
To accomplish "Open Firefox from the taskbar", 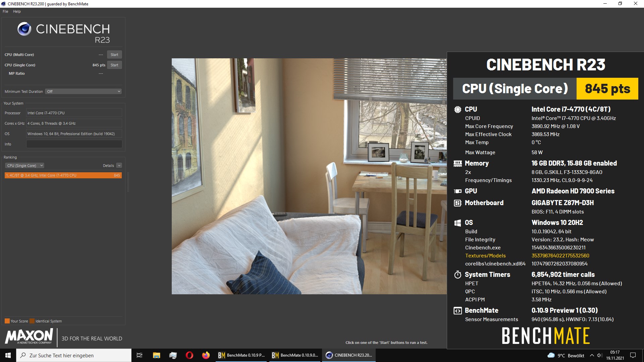I will (206, 355).
